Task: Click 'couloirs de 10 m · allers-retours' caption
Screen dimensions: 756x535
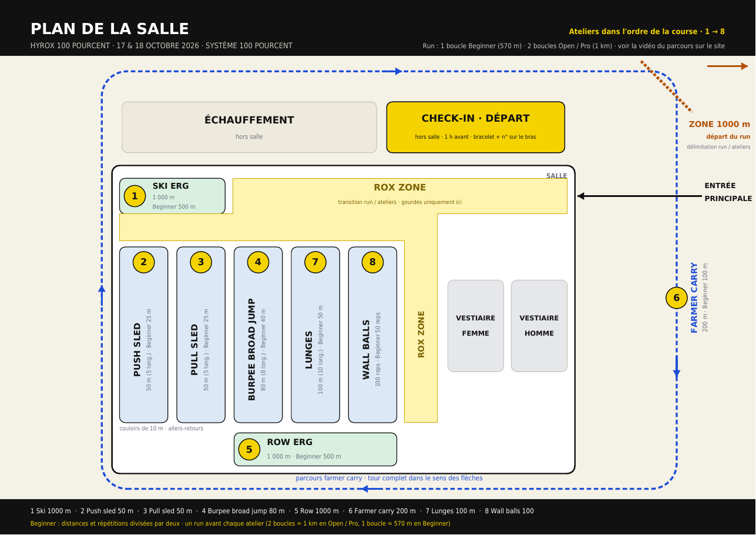Action: coord(162,429)
